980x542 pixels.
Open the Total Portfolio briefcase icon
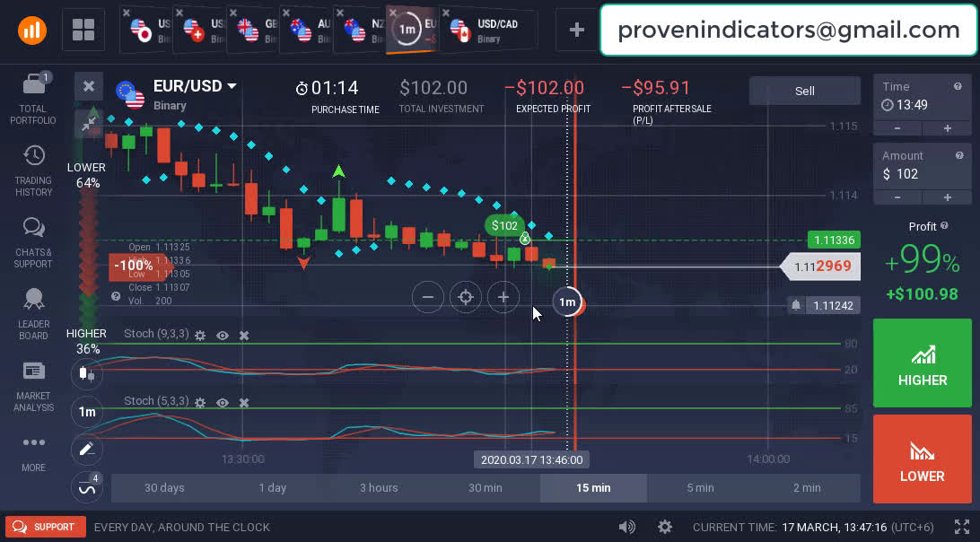33,85
